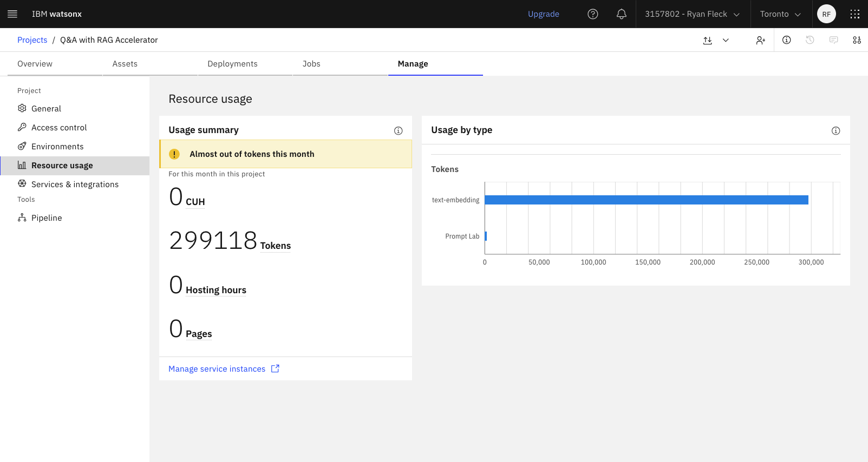Click the add collaborator icon
The height and width of the screenshot is (462, 868).
coord(760,40)
